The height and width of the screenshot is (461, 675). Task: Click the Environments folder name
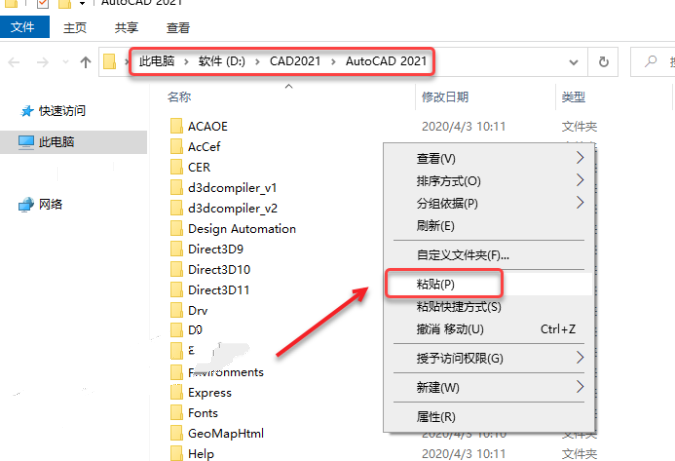click(x=226, y=372)
